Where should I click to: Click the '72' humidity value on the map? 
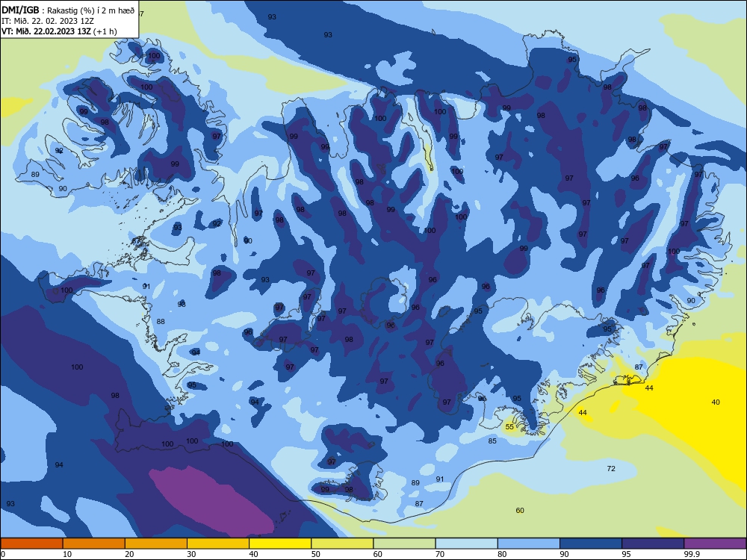tap(611, 469)
